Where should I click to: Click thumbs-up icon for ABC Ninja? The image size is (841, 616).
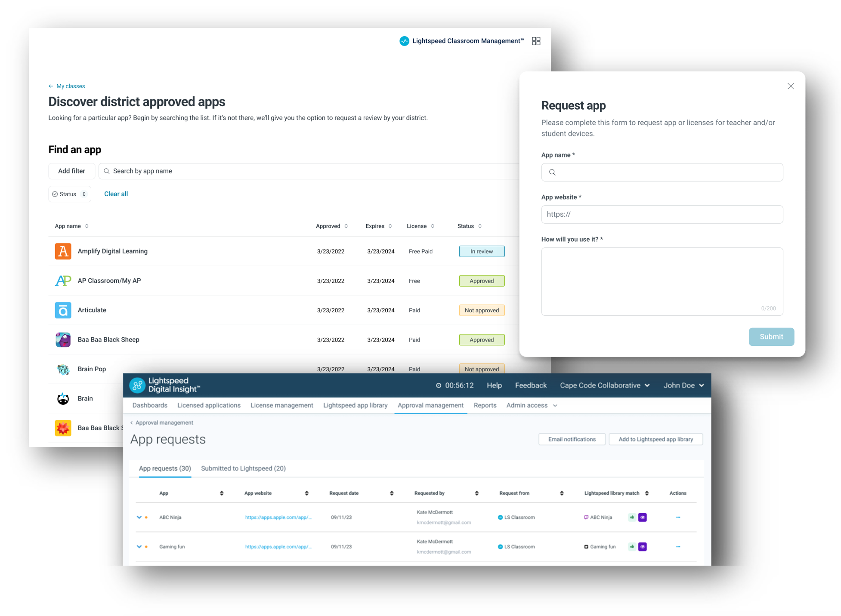point(631,517)
